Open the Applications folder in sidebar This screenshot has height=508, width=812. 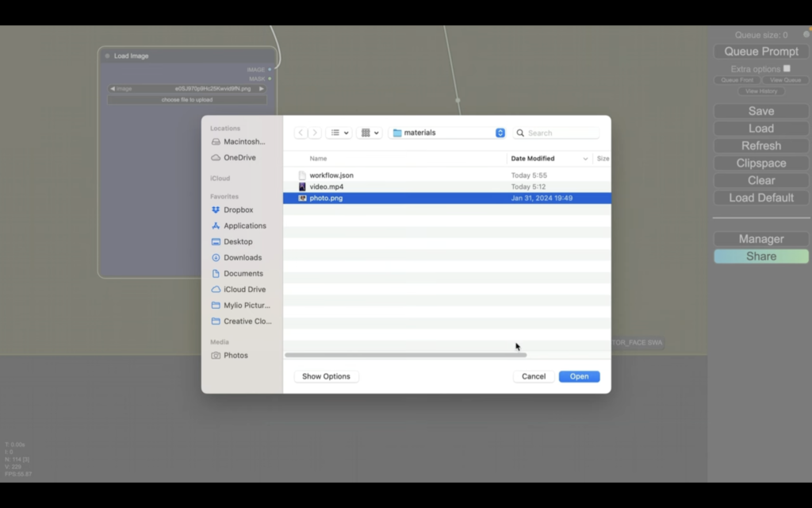244,226
